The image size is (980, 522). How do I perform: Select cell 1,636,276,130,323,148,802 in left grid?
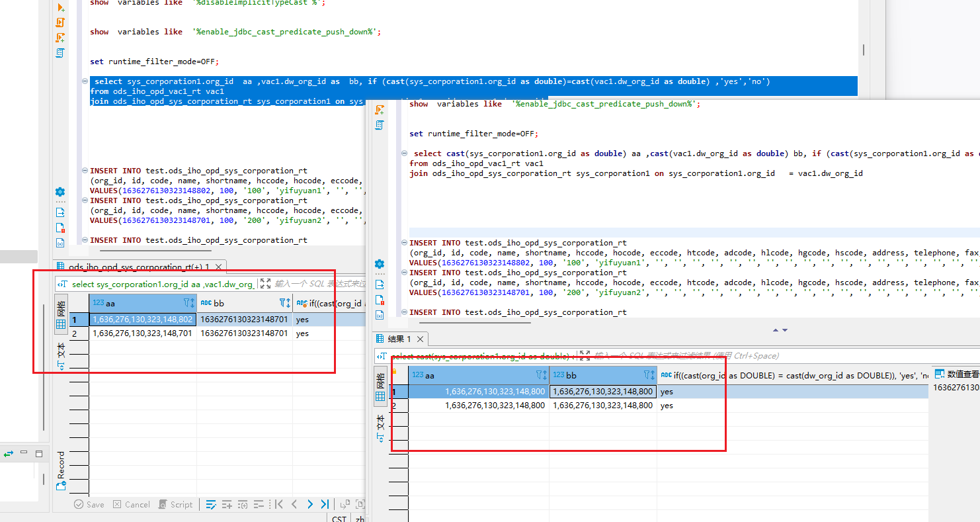[143, 319]
